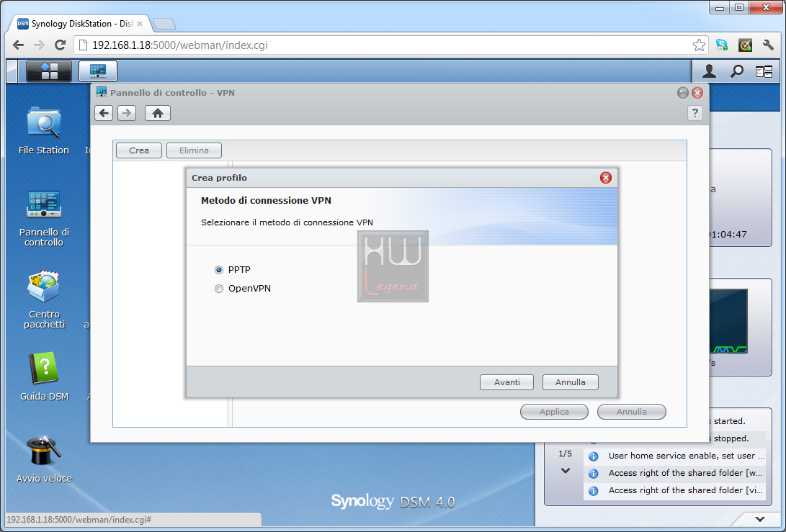
Task: Open a new browser tab
Action: (164, 24)
